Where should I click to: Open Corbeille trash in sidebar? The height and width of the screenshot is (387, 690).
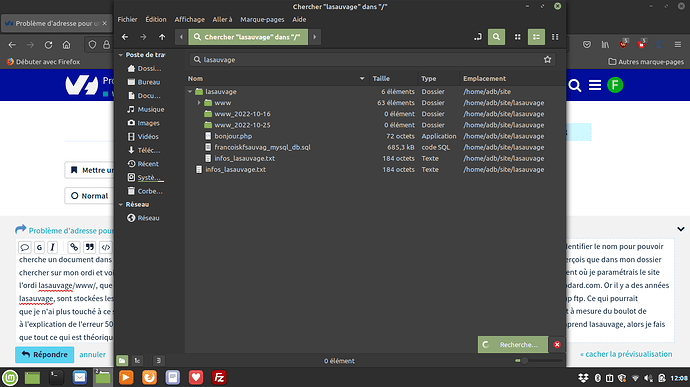144,191
